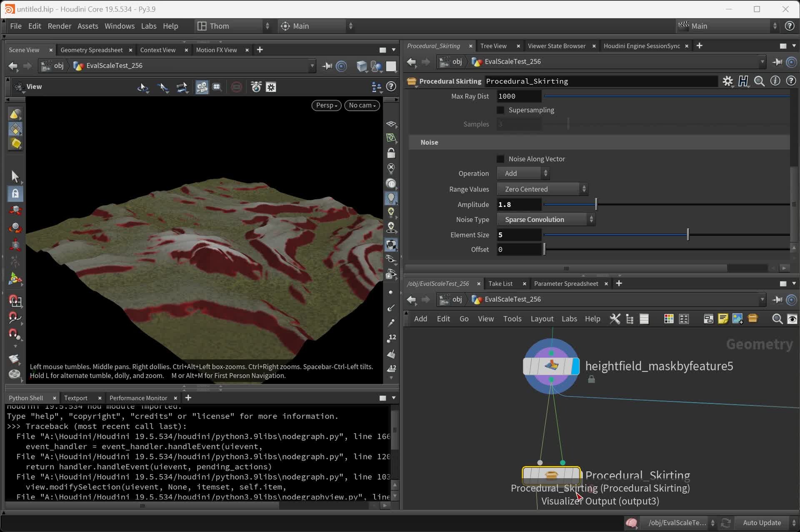Select the View tumble tool

coord(143,87)
